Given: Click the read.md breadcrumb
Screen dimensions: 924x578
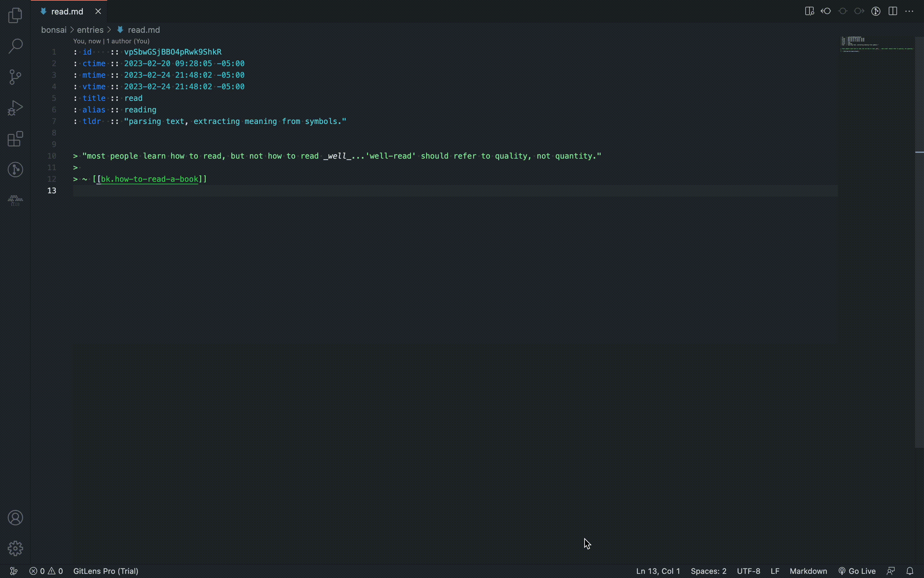Looking at the screenshot, I should (x=138, y=30).
